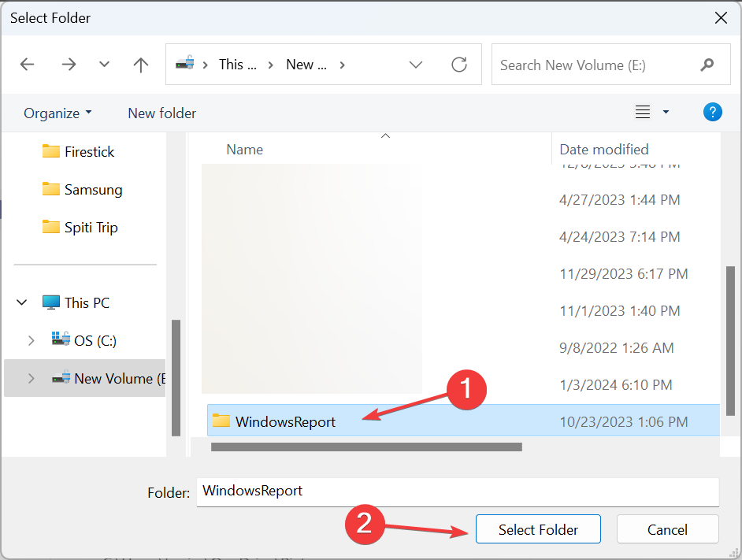Confirm with the Select Folder button
742x560 pixels.
click(538, 529)
